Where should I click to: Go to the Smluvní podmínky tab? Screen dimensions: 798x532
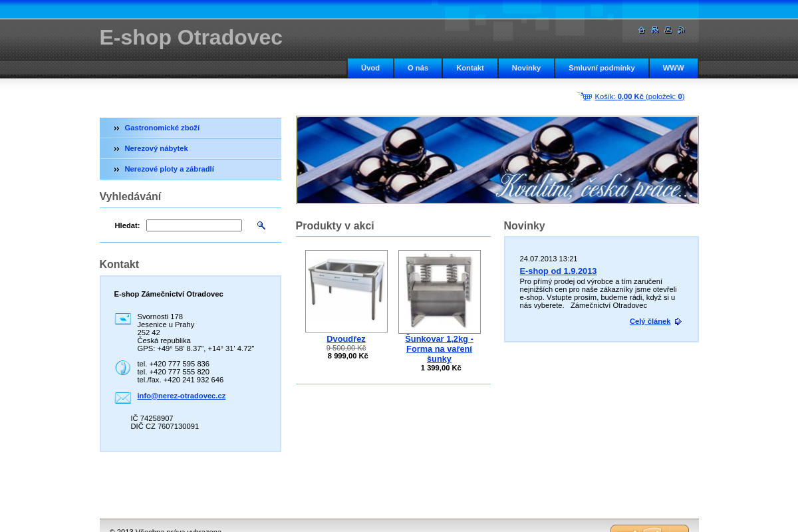pos(601,68)
